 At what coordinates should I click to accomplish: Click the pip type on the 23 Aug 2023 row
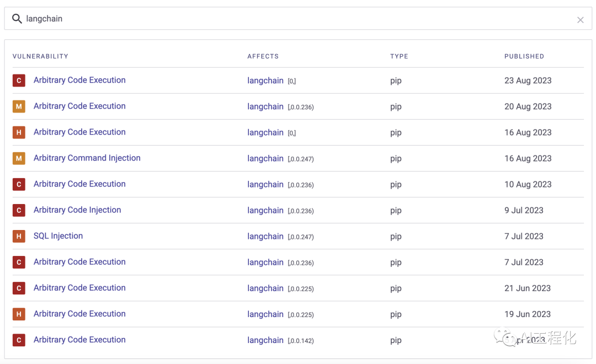(396, 81)
